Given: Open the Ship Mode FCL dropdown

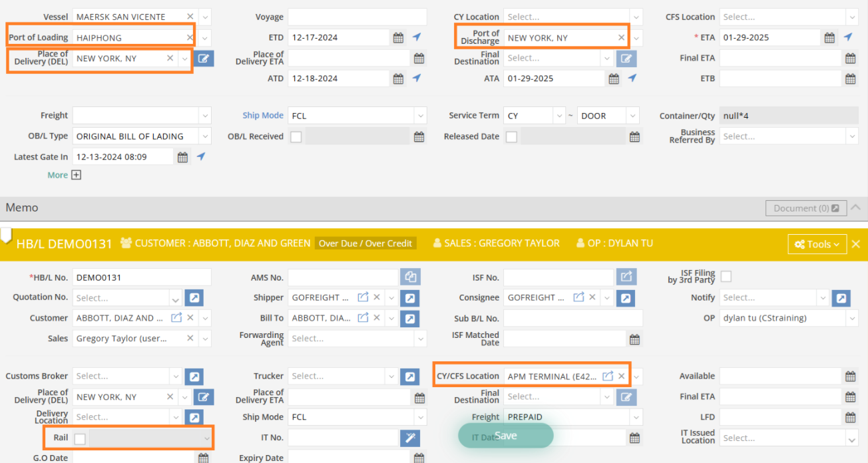Looking at the screenshot, I should click(420, 116).
